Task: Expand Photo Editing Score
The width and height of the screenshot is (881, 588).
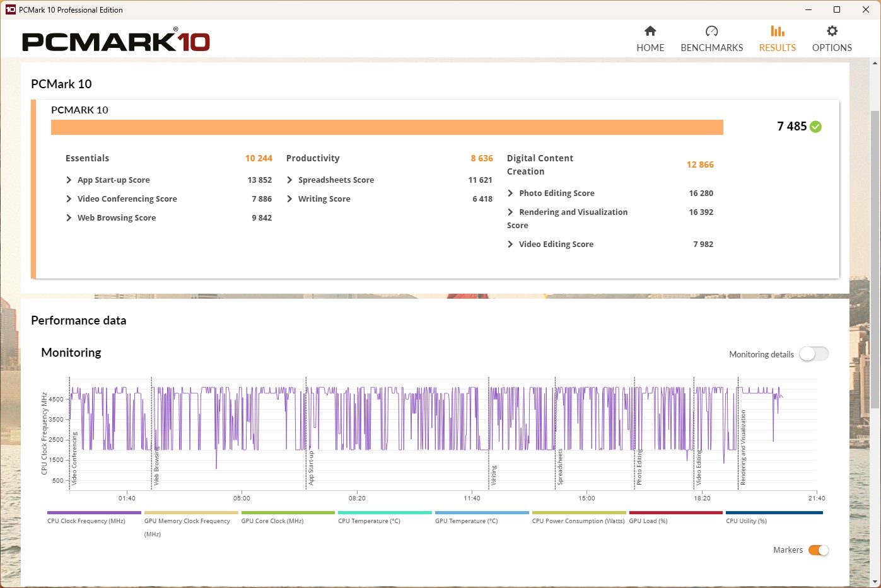Action: click(510, 193)
